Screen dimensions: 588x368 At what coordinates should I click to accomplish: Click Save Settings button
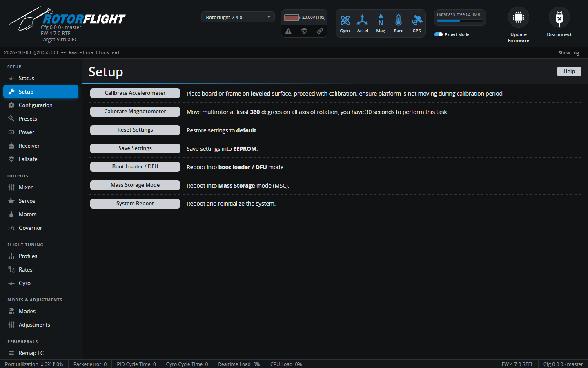(135, 148)
